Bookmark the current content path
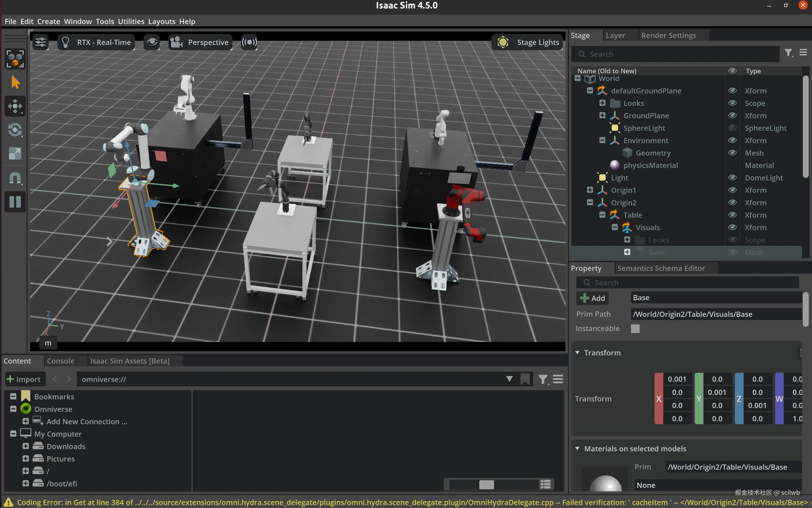 click(x=525, y=379)
